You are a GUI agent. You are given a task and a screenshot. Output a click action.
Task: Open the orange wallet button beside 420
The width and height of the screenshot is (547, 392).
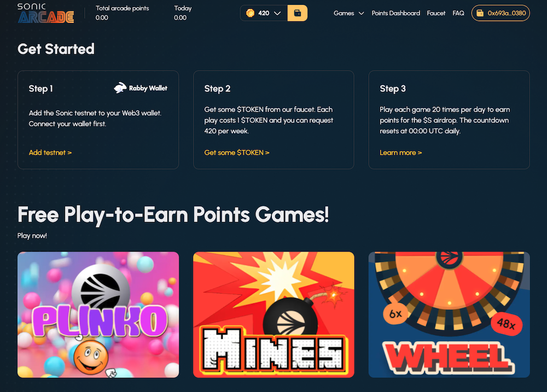click(297, 13)
